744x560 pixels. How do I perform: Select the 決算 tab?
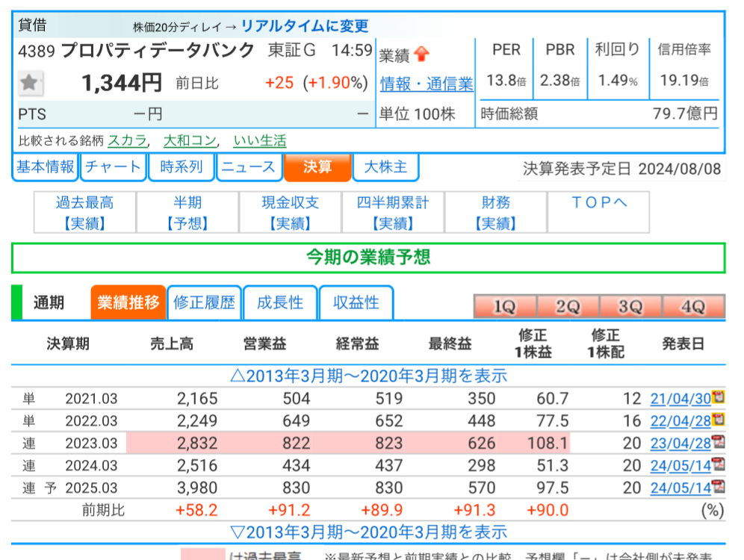(x=317, y=167)
